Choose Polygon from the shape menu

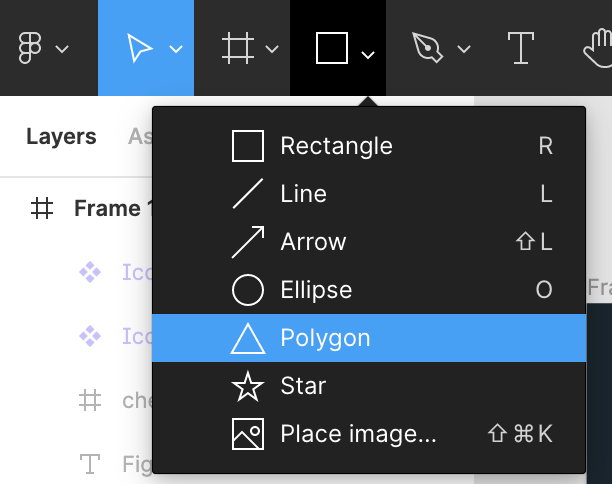coord(325,338)
